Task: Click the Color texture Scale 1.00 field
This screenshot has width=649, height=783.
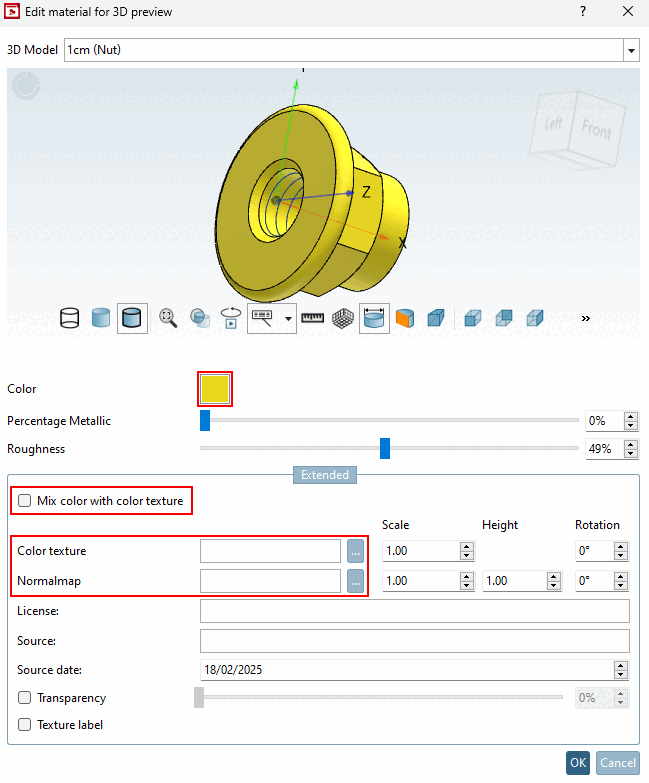Action: click(421, 551)
